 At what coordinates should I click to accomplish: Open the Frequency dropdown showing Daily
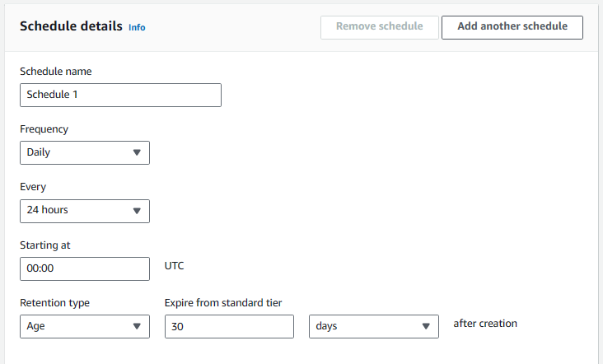coord(85,152)
